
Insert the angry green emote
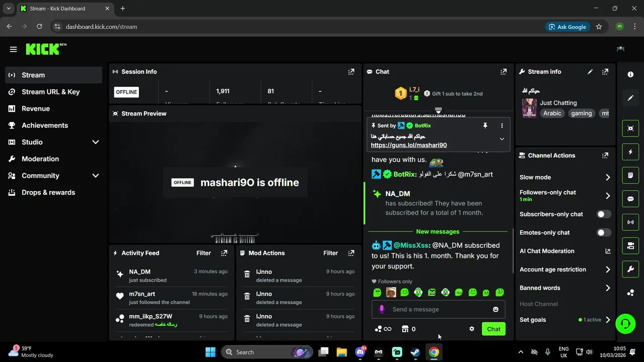click(432, 293)
